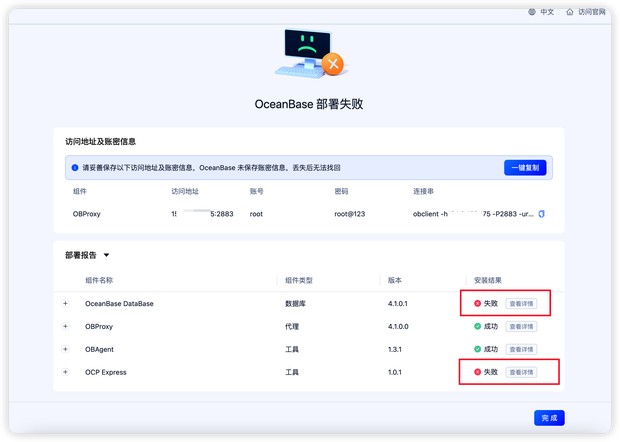Image resolution: width=620 pixels, height=442 pixels.
Task: Click the home icon beside 访问官网
Action: coord(570,12)
